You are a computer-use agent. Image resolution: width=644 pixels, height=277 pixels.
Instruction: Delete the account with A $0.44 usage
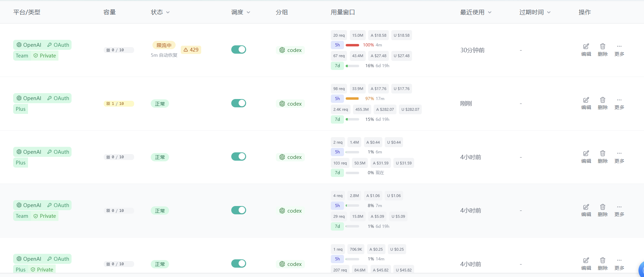point(603,157)
